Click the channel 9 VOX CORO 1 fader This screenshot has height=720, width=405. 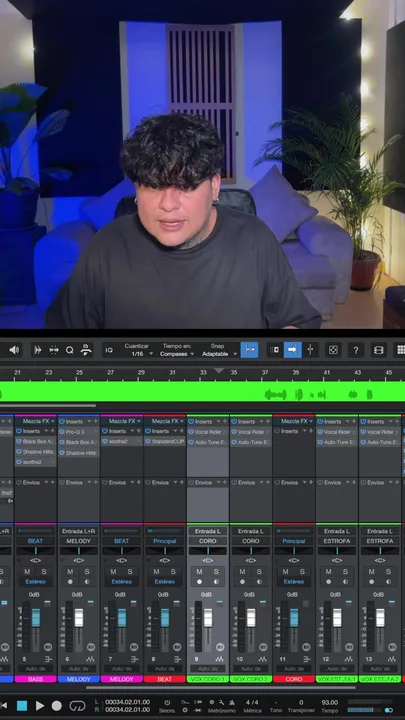[208, 618]
